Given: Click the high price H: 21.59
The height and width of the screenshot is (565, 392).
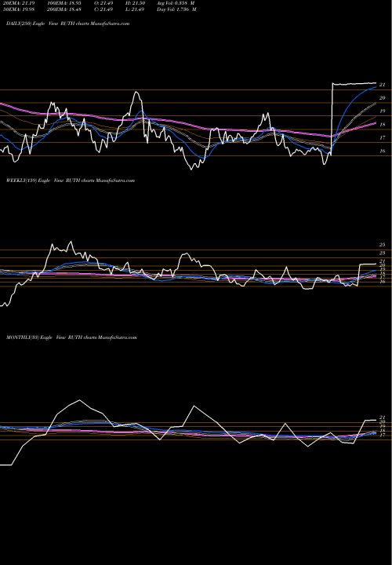Looking at the screenshot, I should pos(134,3).
